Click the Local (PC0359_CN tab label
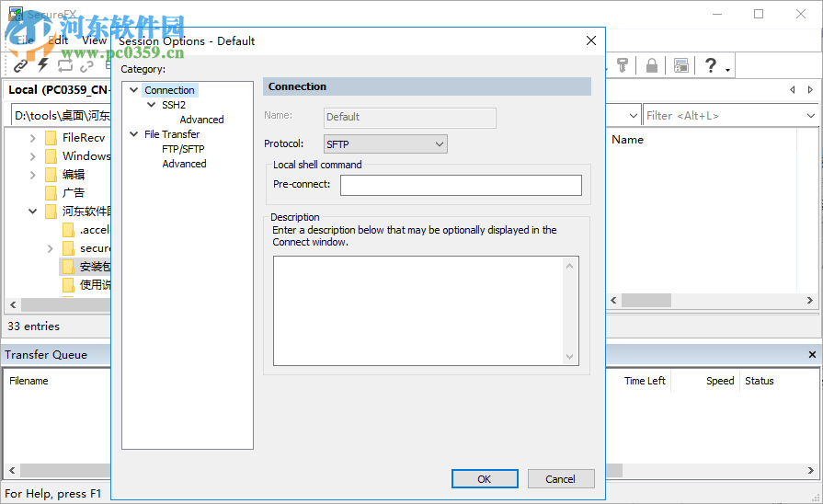 [58, 90]
